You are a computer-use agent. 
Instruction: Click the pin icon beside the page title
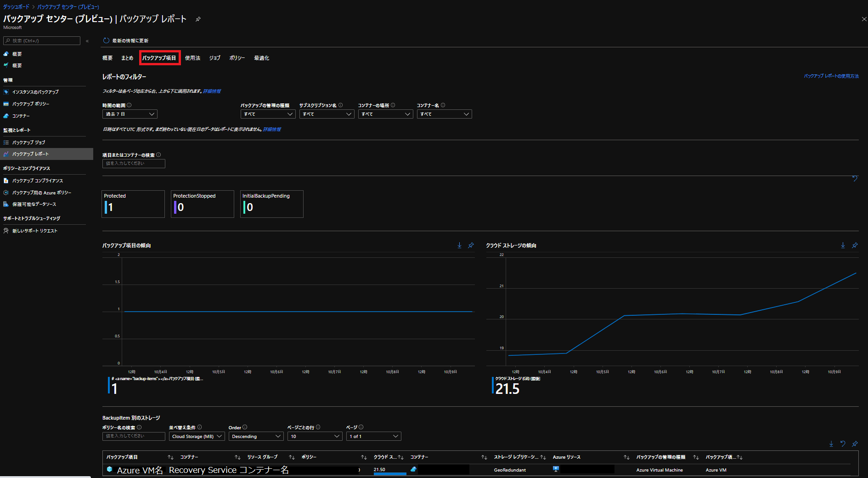[x=198, y=19]
